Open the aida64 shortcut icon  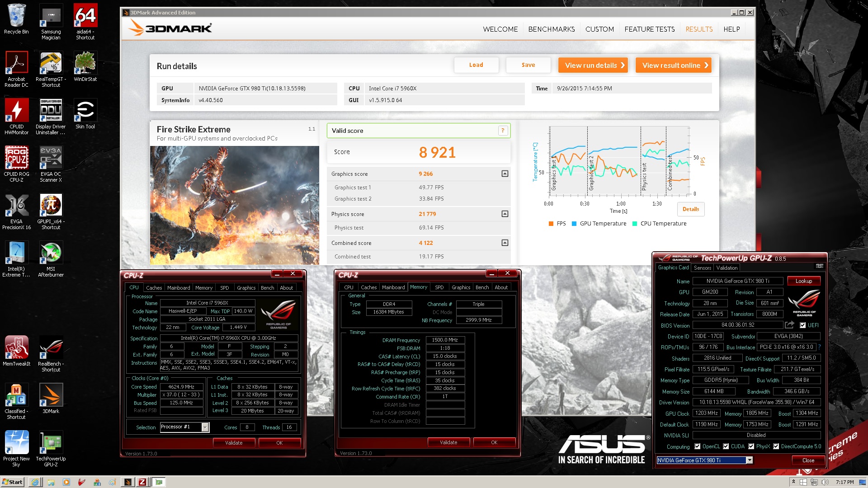coord(85,22)
